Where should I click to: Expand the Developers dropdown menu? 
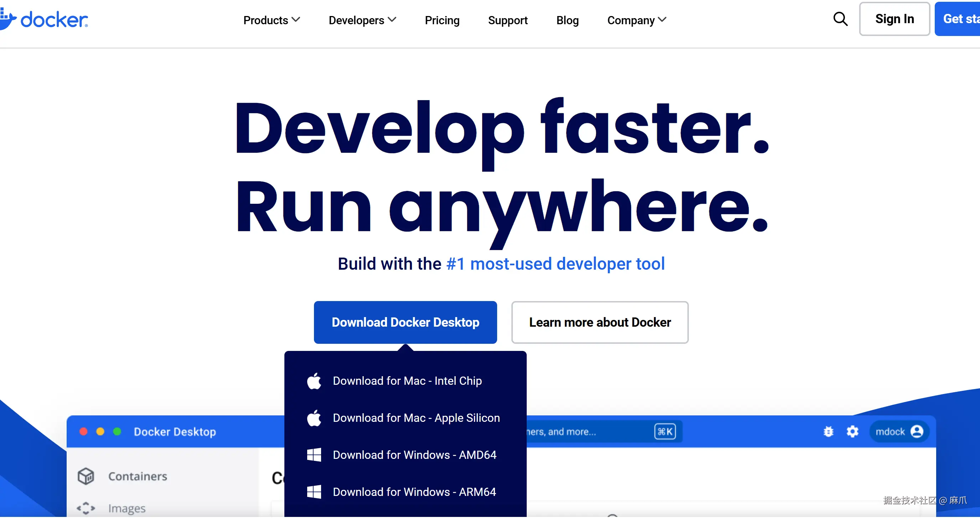click(x=362, y=20)
